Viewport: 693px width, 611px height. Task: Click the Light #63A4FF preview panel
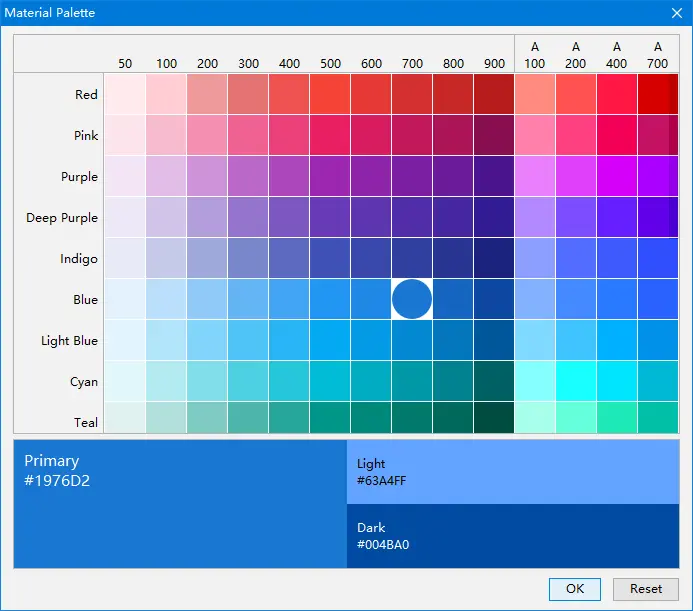click(513, 472)
